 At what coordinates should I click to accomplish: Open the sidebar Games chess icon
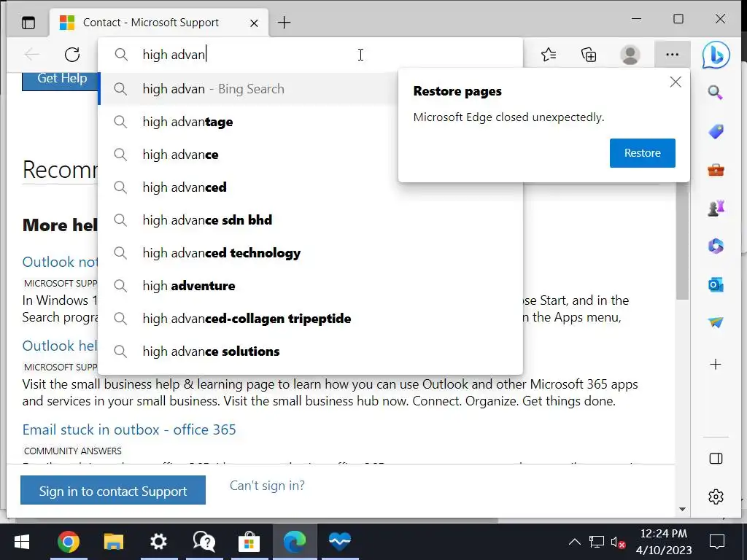point(716,208)
